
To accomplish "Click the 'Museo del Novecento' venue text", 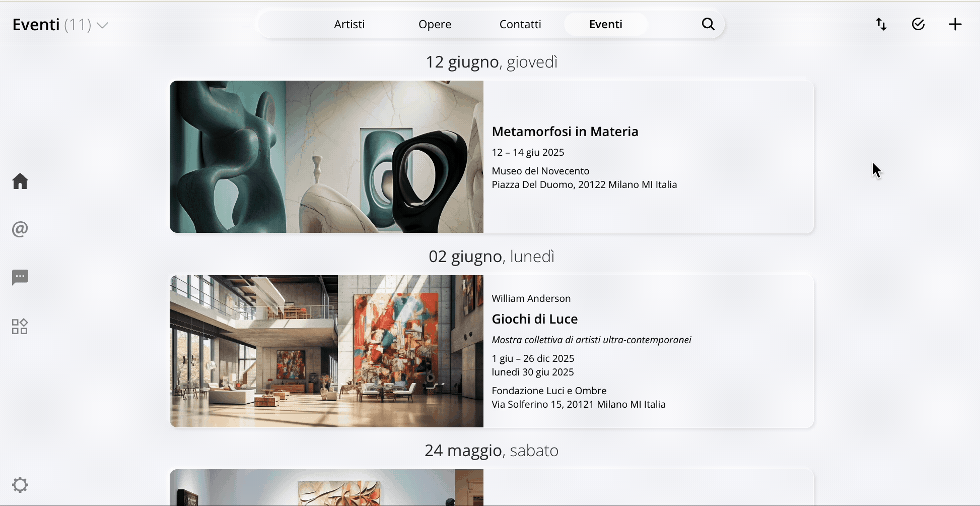I will (x=540, y=171).
